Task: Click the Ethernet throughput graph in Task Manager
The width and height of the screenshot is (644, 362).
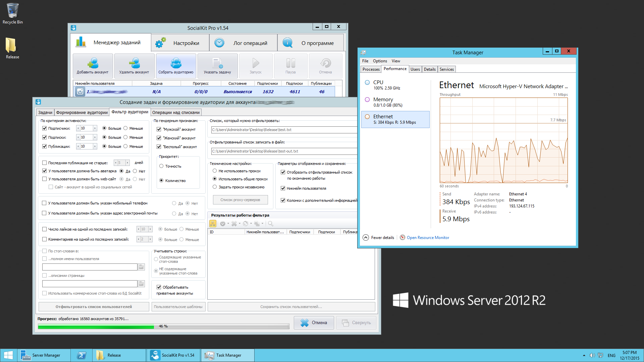Action: click(503, 140)
